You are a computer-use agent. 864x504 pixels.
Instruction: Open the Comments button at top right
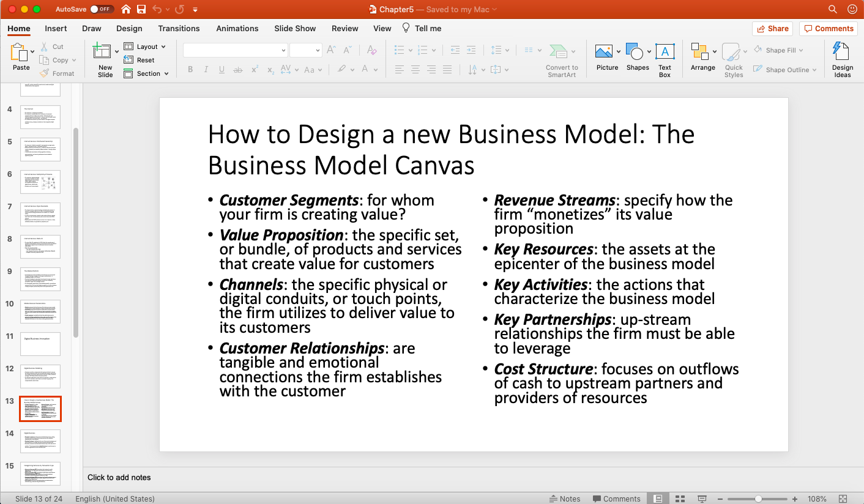pos(828,28)
